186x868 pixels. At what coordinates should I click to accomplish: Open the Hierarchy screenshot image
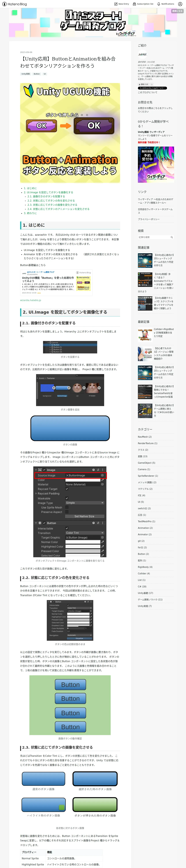coord(70,347)
